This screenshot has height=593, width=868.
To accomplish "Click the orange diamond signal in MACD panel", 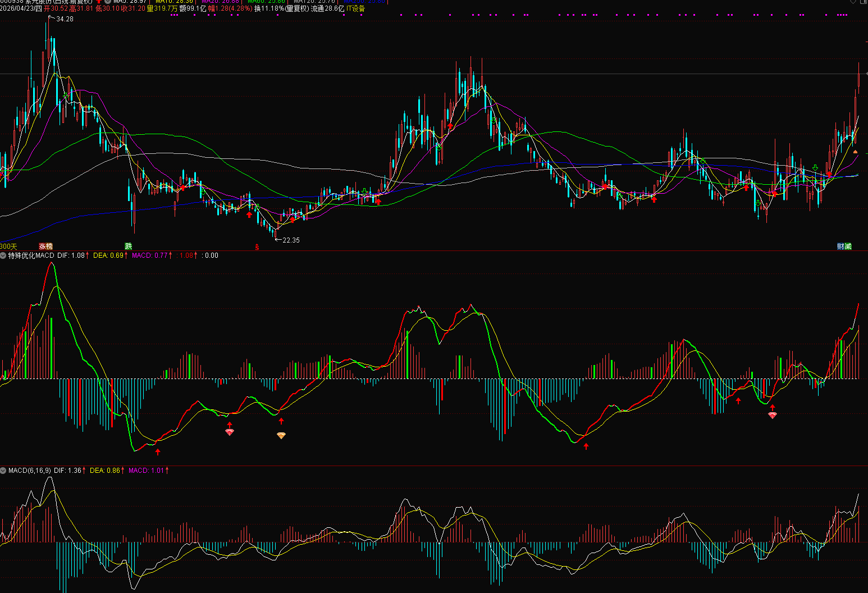I will pyautogui.click(x=281, y=435).
